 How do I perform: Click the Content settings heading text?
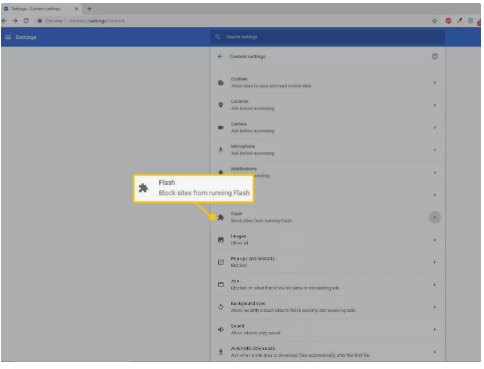[x=247, y=56]
